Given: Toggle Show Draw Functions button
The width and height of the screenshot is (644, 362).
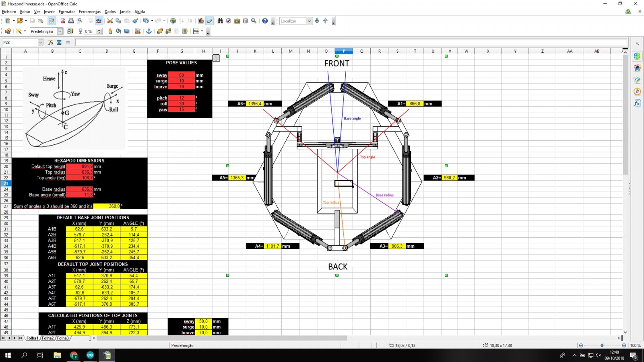Looking at the screenshot, I should tap(209, 21).
